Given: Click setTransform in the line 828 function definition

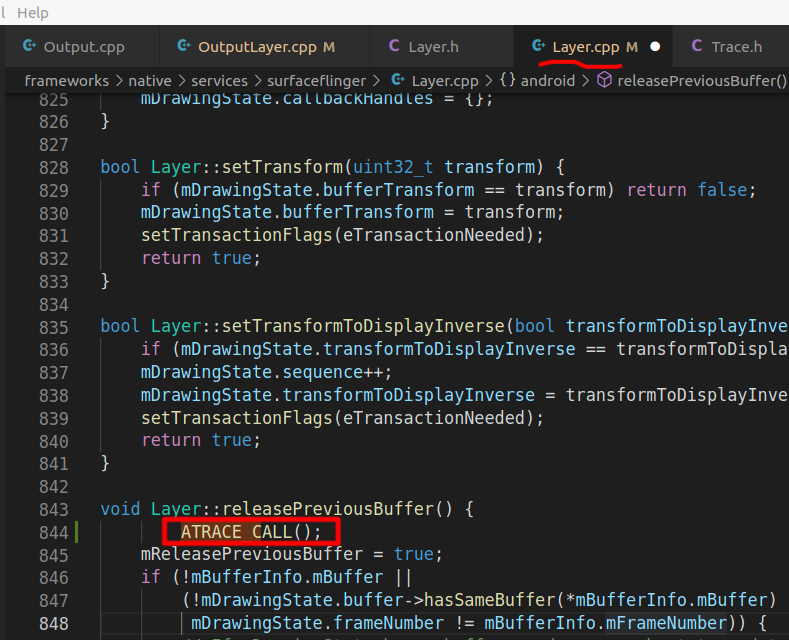Looking at the screenshot, I should pos(282,167).
